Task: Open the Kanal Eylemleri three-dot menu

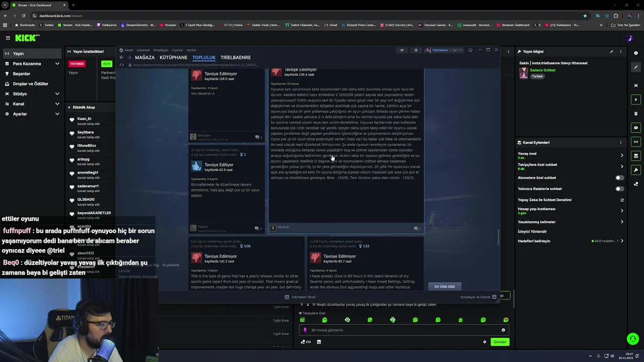Action: click(621, 142)
